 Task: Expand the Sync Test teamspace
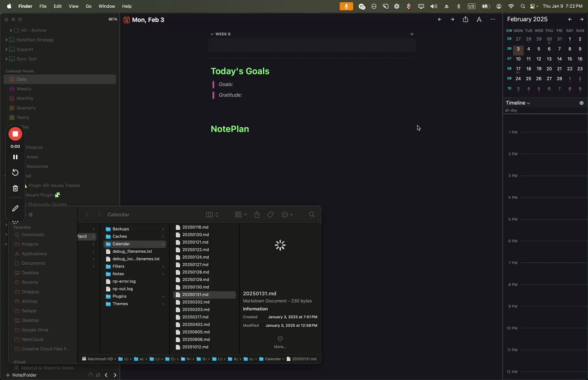pos(6,59)
